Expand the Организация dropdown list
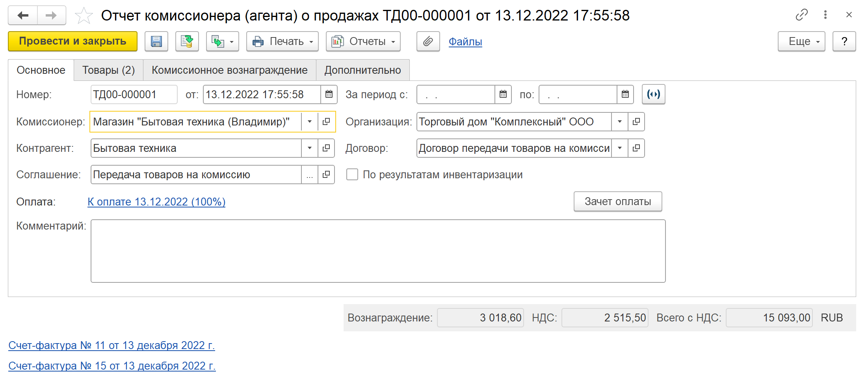The image size is (868, 381). click(620, 122)
